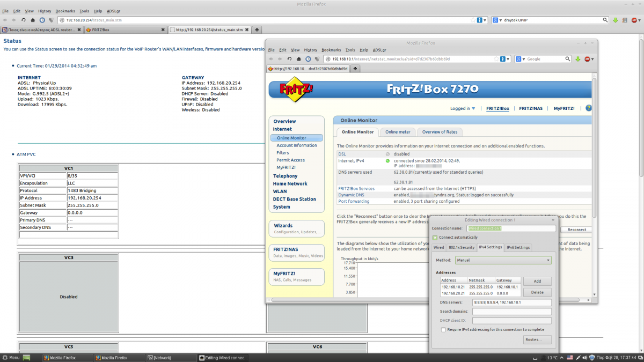Expand the Logged in dropdown
This screenshot has height=362, width=644.
pyautogui.click(x=463, y=108)
